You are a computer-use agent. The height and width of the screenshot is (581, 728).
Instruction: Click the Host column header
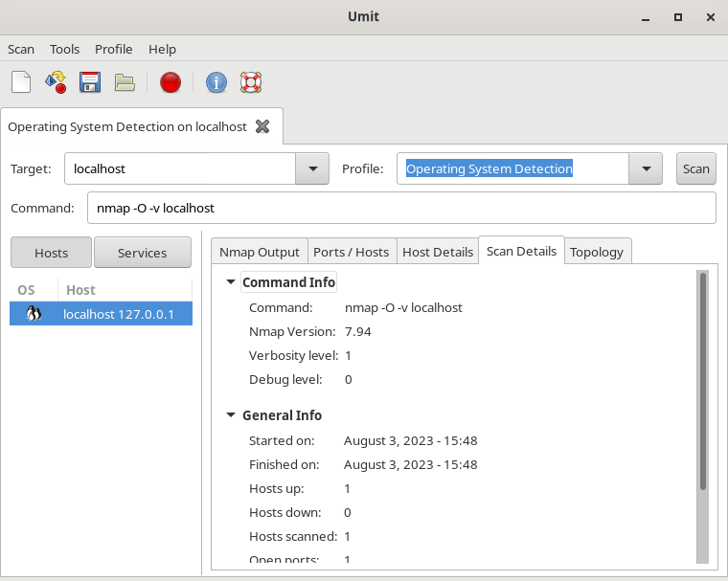(x=125, y=290)
